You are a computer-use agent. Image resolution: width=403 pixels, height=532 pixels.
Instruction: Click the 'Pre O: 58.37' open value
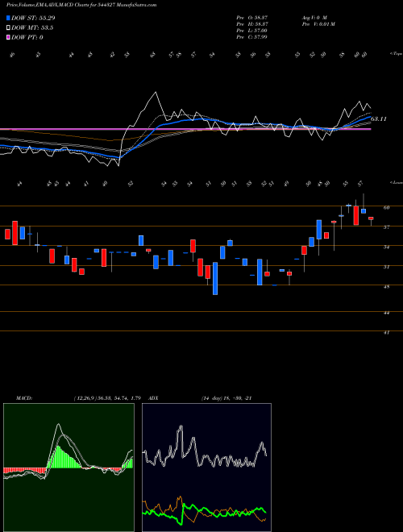(251, 18)
